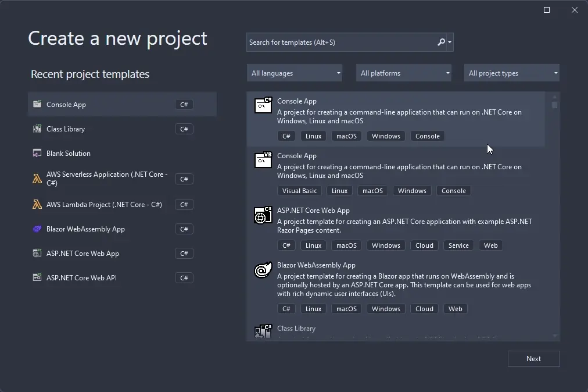The width and height of the screenshot is (588, 392).
Task: Click the Cloud tag on Blazor WebAssembly App
Action: click(x=424, y=309)
